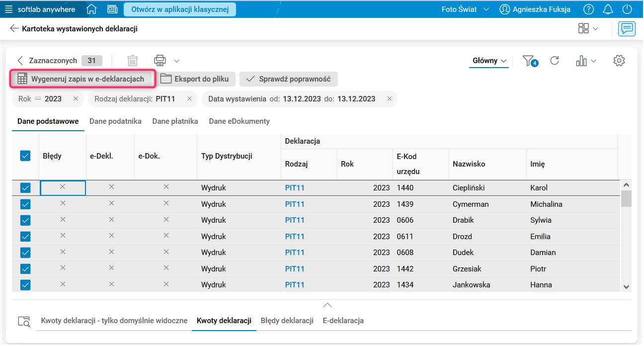
Task: Go back with arrow beside Kartoteka title
Action: tap(14, 29)
